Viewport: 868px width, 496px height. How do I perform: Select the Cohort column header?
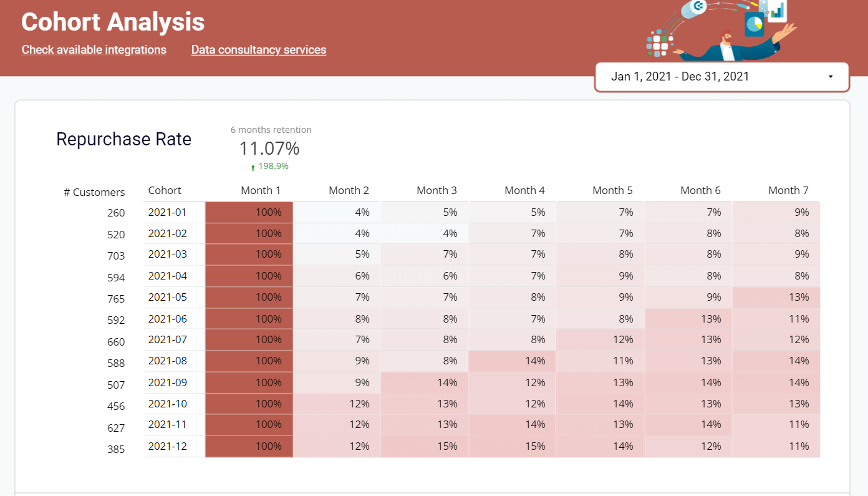click(x=165, y=190)
